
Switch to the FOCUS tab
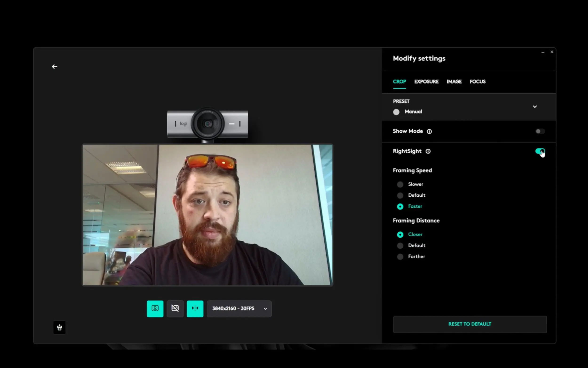(478, 81)
